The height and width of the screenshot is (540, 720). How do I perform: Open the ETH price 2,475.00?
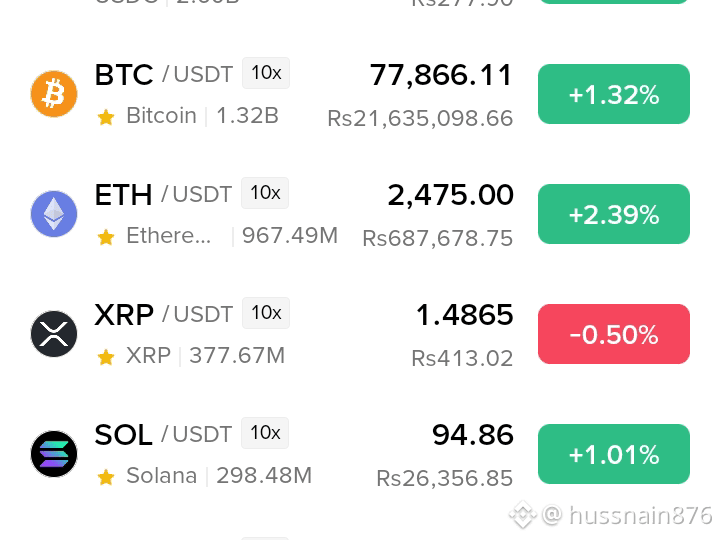(450, 195)
